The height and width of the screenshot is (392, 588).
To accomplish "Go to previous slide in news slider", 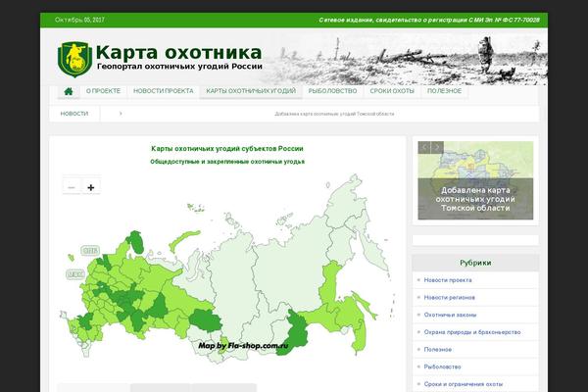I will (424, 147).
